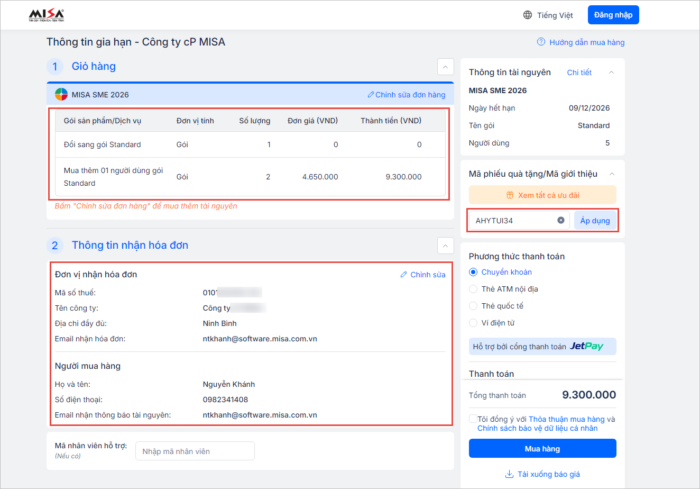This screenshot has height=489, width=700.
Task: Clear the voucher code with the X icon
Action: pos(561,220)
